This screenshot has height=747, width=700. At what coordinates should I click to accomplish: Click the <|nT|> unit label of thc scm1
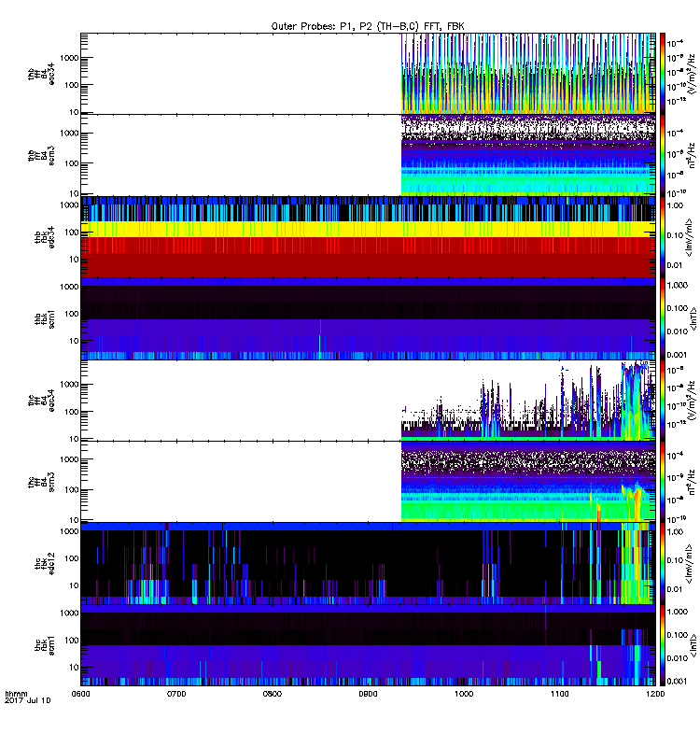693,645
